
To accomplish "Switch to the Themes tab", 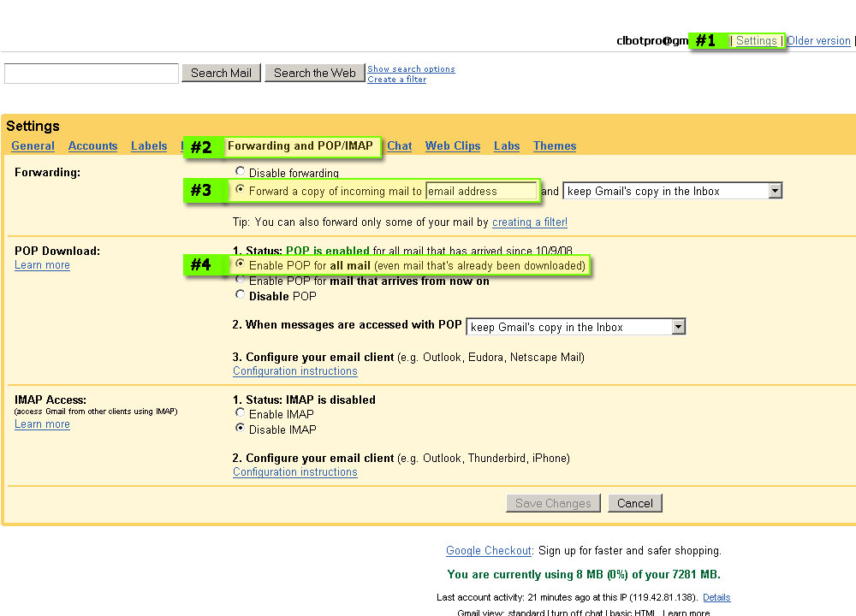I will pos(554,146).
